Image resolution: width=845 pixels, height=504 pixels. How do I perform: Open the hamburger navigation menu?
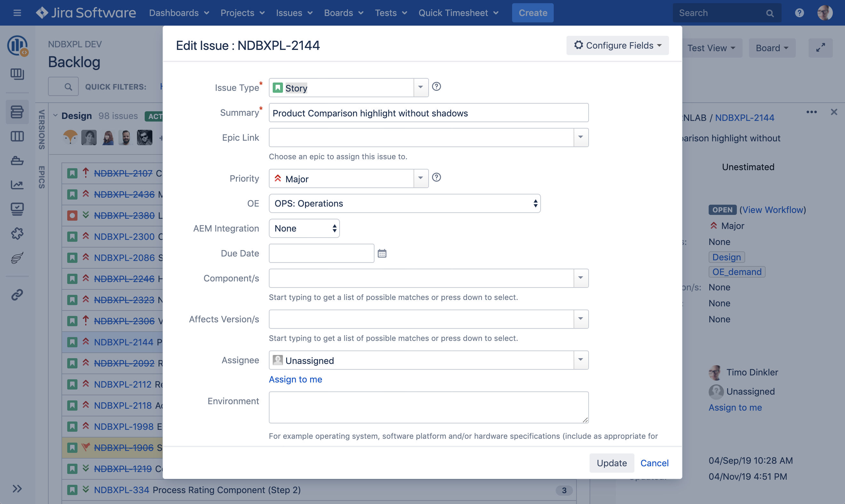[x=17, y=13]
